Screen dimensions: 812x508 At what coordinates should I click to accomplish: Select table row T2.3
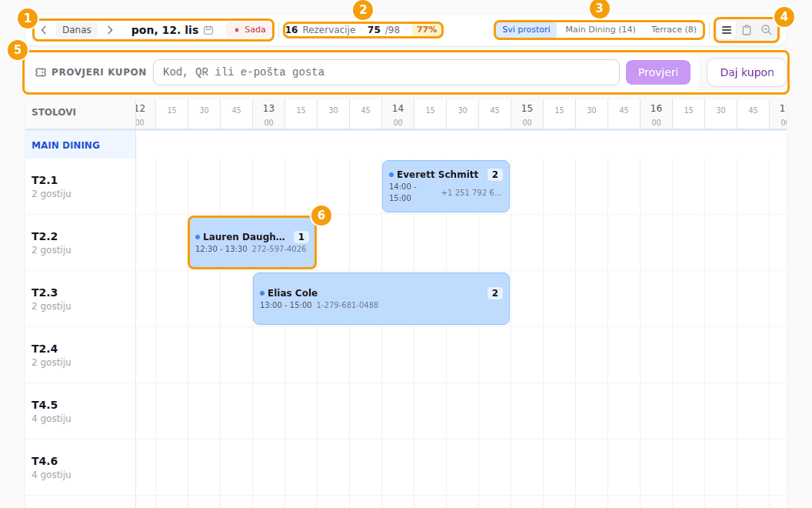pos(80,299)
